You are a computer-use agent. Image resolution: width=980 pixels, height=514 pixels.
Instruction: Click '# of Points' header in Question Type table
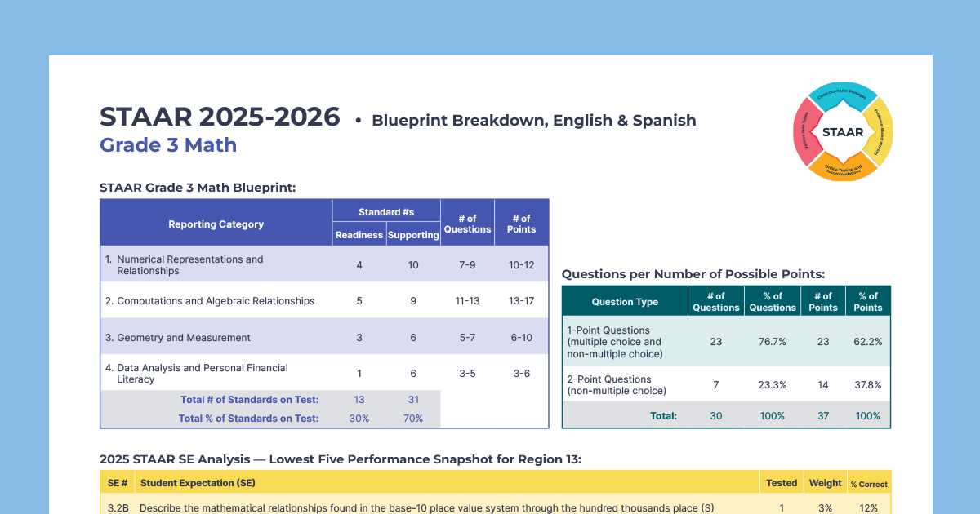tap(823, 302)
